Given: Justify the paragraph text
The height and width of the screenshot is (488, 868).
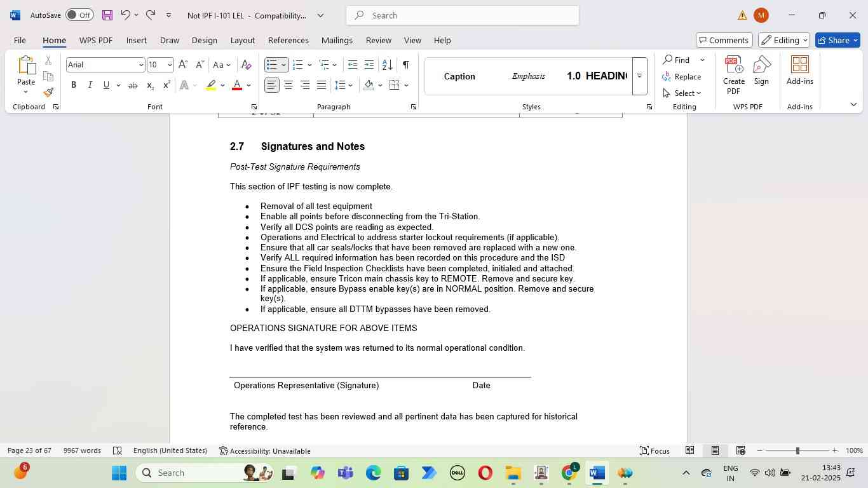Looking at the screenshot, I should [x=322, y=85].
